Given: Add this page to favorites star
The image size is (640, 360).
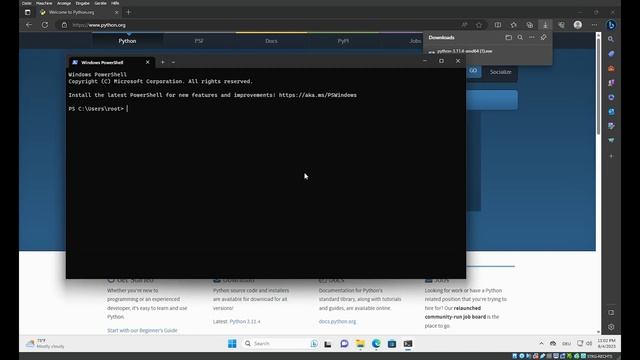Looking at the screenshot, I should [x=479, y=25].
